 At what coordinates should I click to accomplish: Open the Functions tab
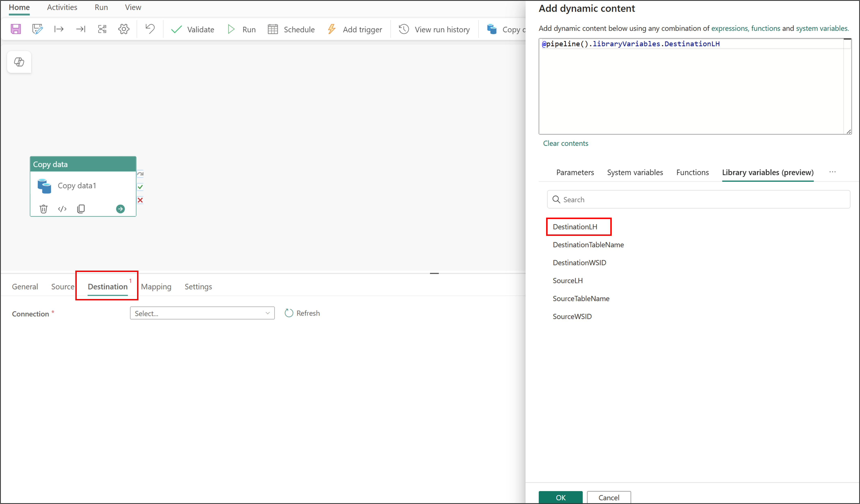pos(692,172)
